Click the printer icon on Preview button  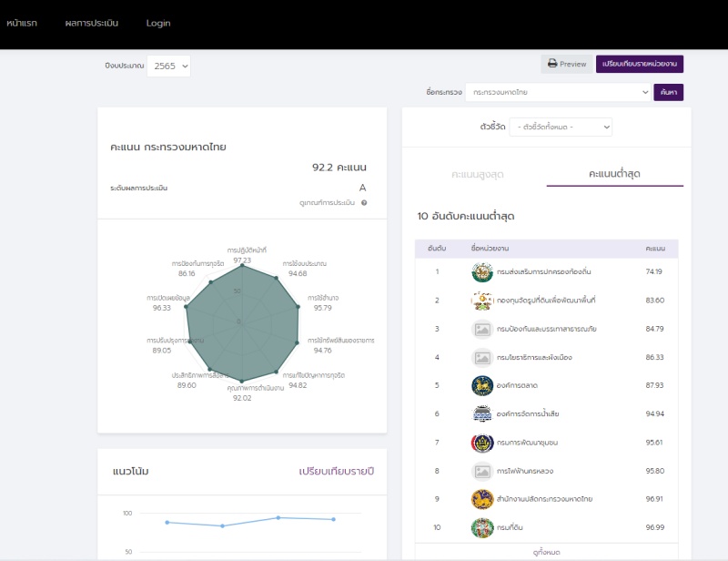pos(552,64)
